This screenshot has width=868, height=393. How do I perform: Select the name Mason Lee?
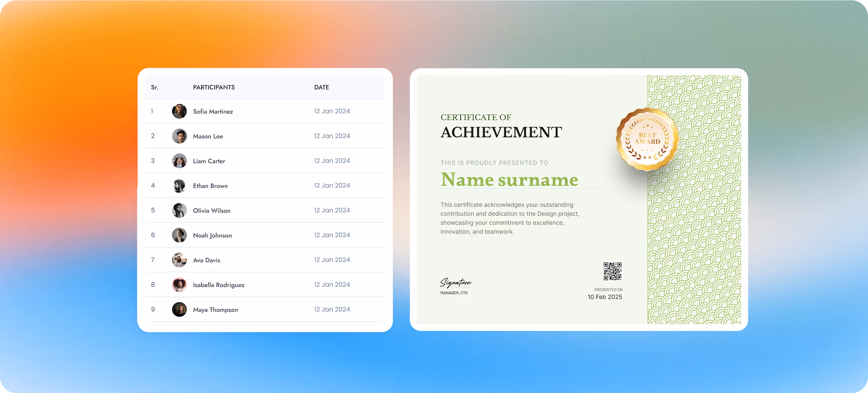pos(208,136)
